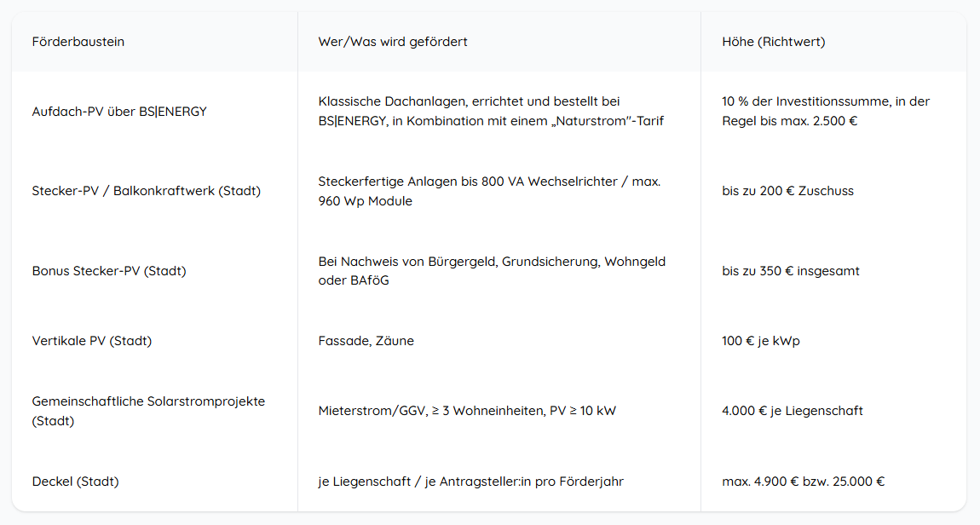This screenshot has width=980, height=525.
Task: Click the 4.000 € je Liegenschaft value
Action: 792,411
